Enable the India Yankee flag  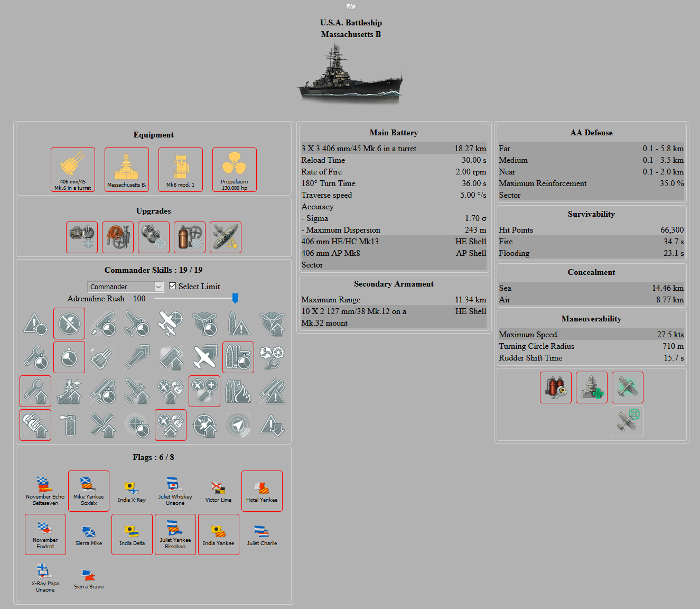click(x=219, y=534)
